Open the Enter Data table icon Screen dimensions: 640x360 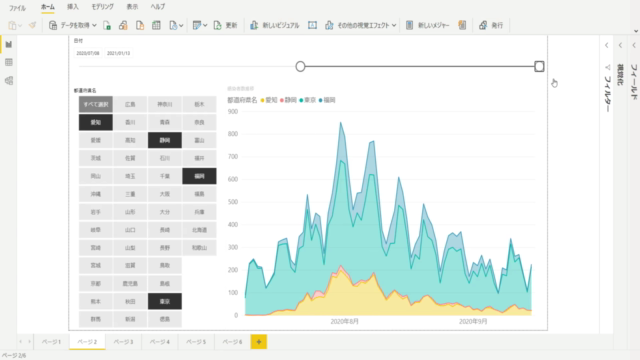tap(156, 25)
